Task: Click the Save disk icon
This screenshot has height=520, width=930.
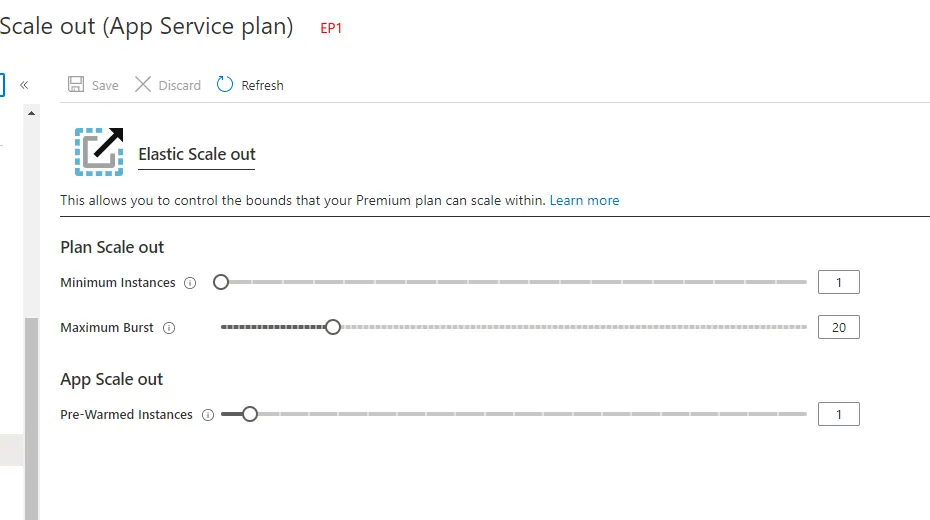Action: (x=77, y=85)
